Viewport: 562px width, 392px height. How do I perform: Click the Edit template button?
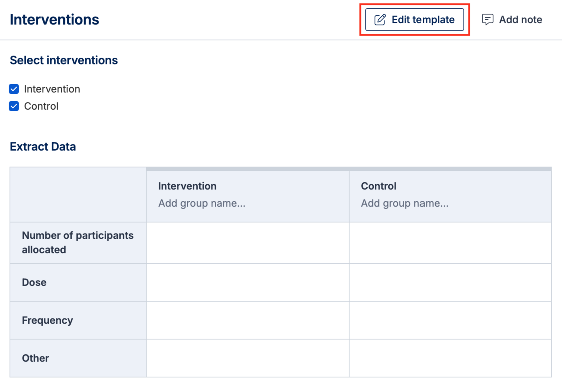[x=414, y=19]
